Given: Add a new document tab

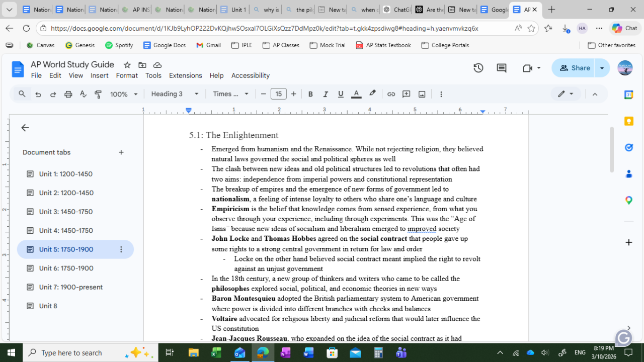Looking at the screenshot, I should (x=121, y=152).
